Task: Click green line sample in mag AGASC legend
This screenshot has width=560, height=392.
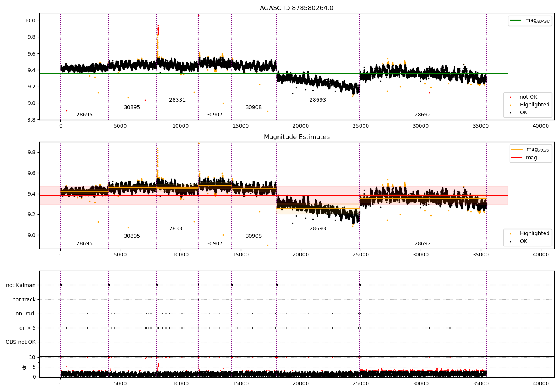Action: pyautogui.click(x=516, y=21)
